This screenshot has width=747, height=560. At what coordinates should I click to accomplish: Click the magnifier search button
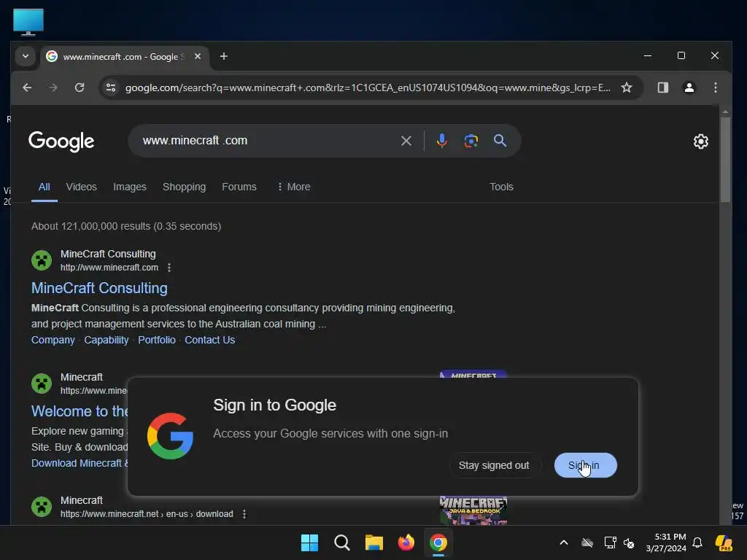coord(500,141)
